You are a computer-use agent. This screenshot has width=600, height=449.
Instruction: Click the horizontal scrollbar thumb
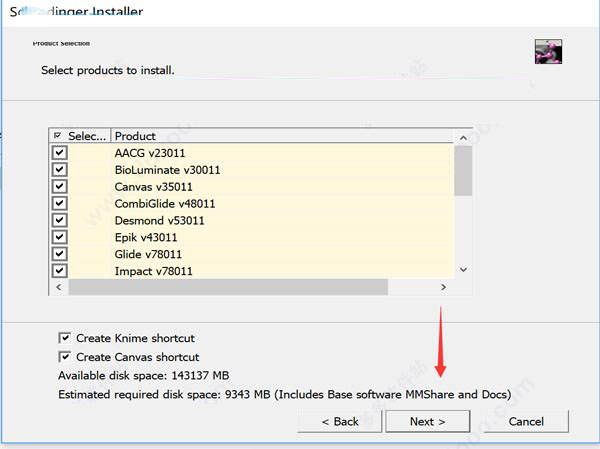228,287
